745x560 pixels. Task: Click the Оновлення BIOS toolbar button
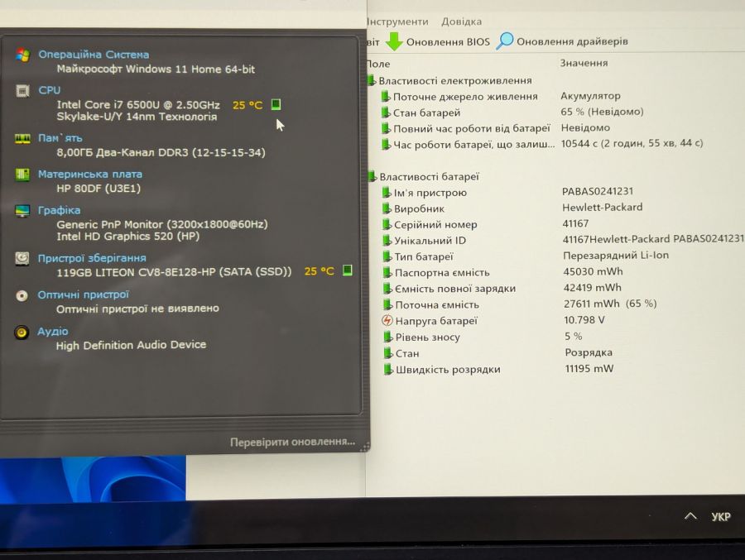pos(438,41)
